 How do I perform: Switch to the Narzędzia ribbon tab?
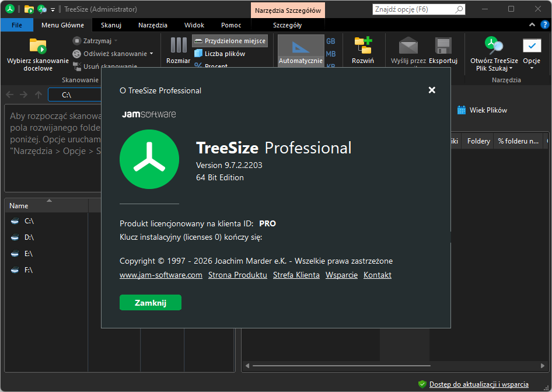153,25
